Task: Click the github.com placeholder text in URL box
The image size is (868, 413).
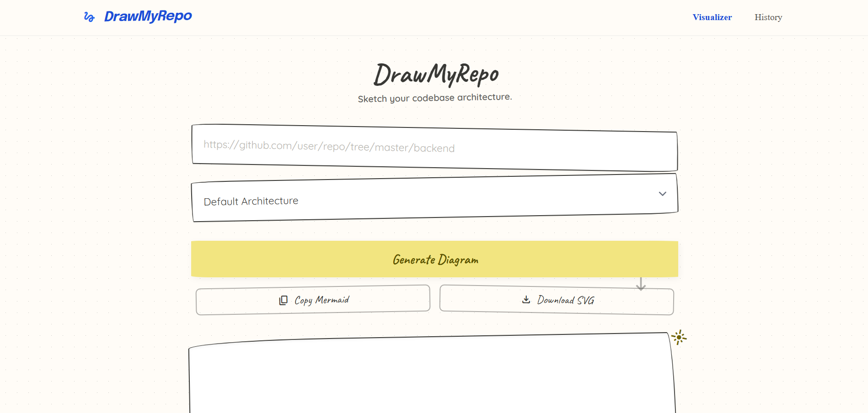Action: pyautogui.click(x=329, y=146)
